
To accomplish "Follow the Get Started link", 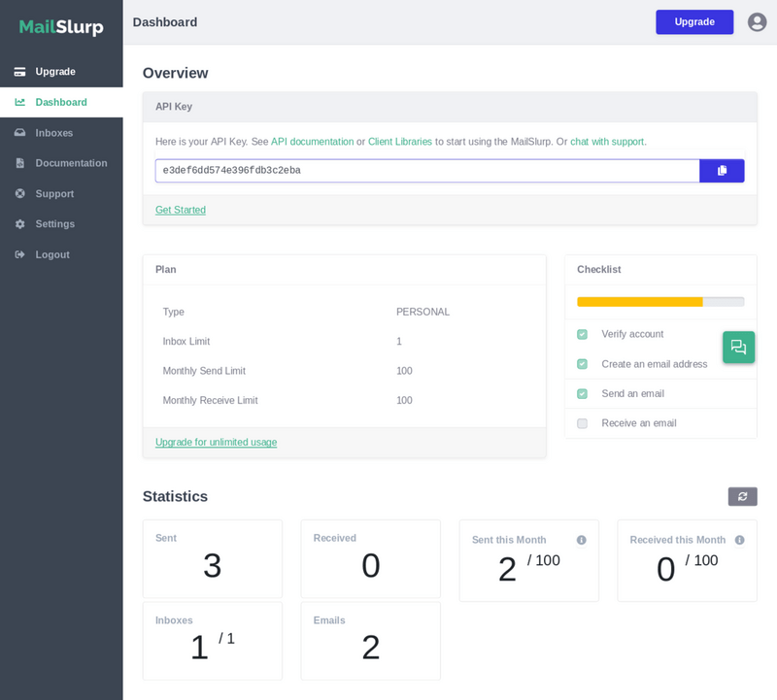I will [x=181, y=210].
